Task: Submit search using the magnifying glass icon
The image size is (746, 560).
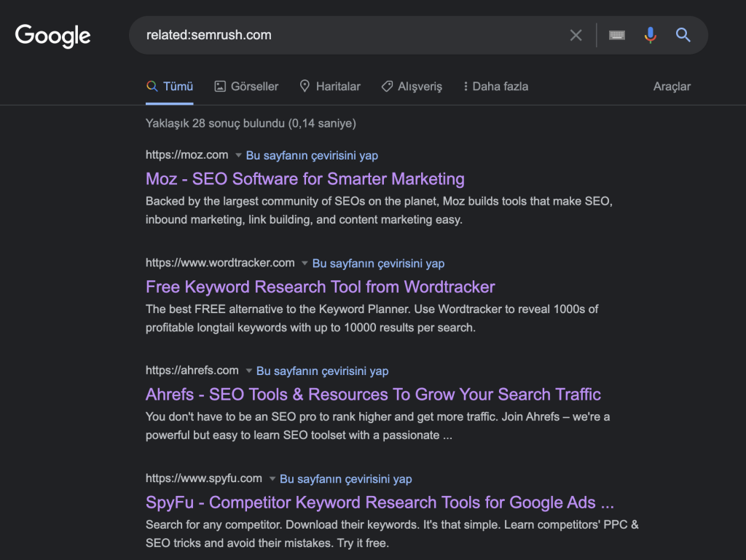Action: (x=683, y=35)
